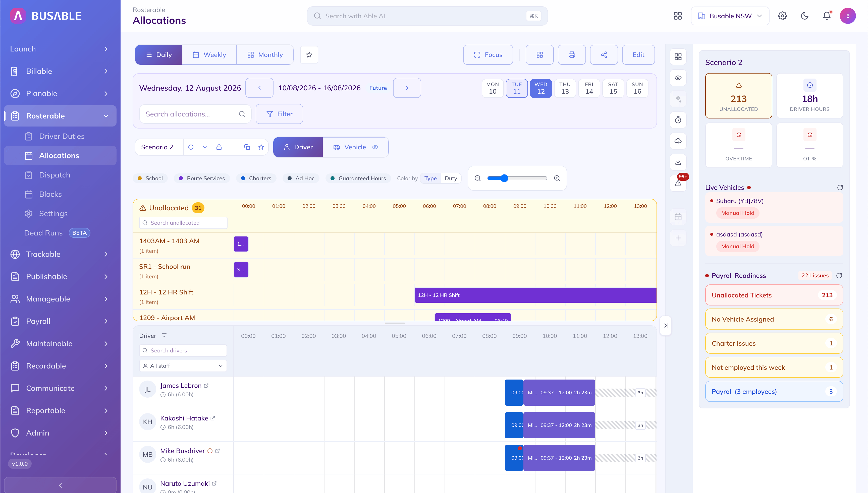Expand Scenario 2 chevron dropdown

(205, 147)
